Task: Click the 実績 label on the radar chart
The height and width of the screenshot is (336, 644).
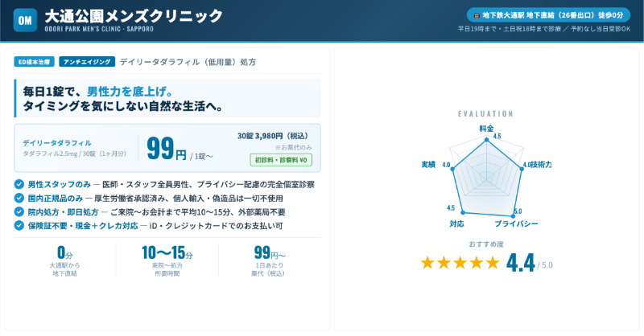Action: pyautogui.click(x=428, y=164)
